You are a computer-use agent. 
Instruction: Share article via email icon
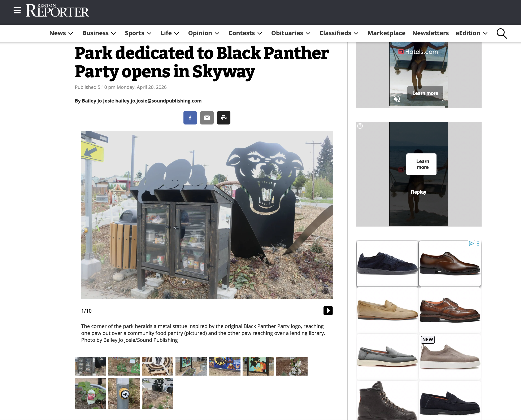pos(207,118)
